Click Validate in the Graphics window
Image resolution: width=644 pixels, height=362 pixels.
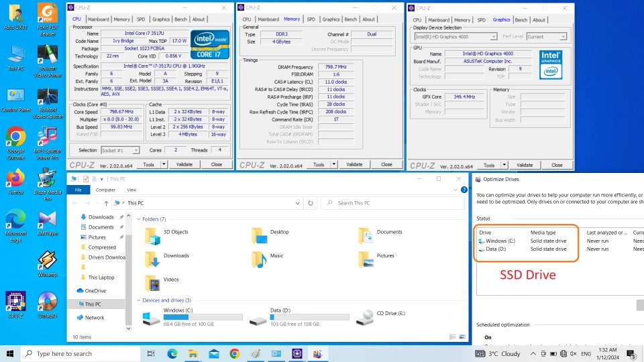(525, 165)
